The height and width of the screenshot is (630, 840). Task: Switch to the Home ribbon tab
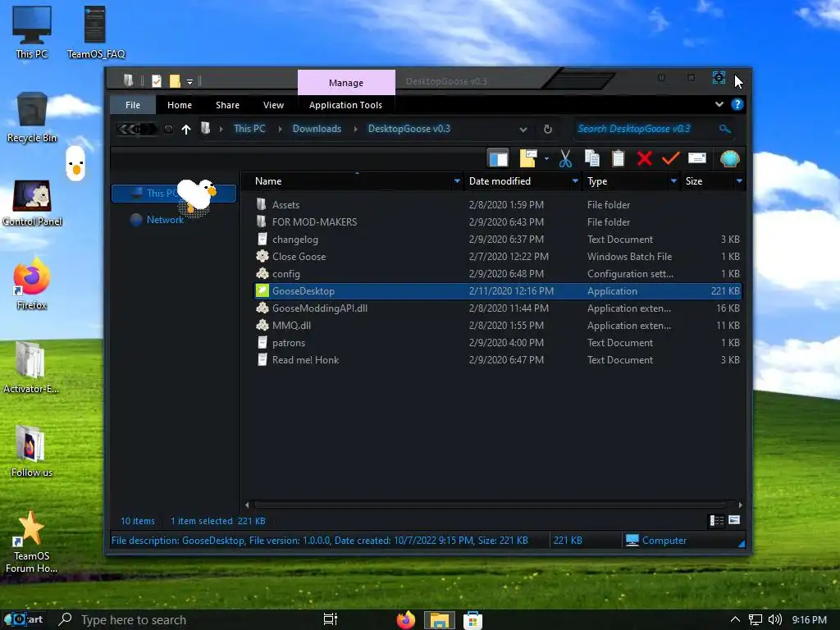tap(180, 105)
